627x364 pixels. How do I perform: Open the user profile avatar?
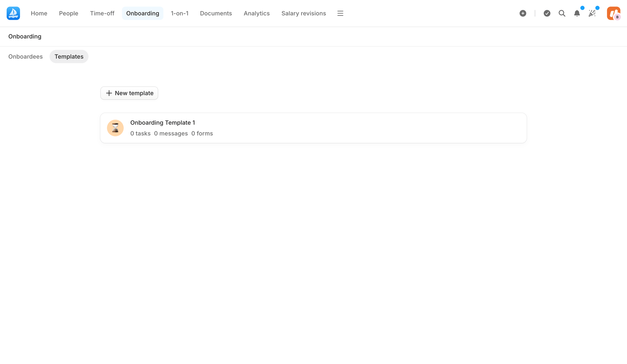coord(613,13)
